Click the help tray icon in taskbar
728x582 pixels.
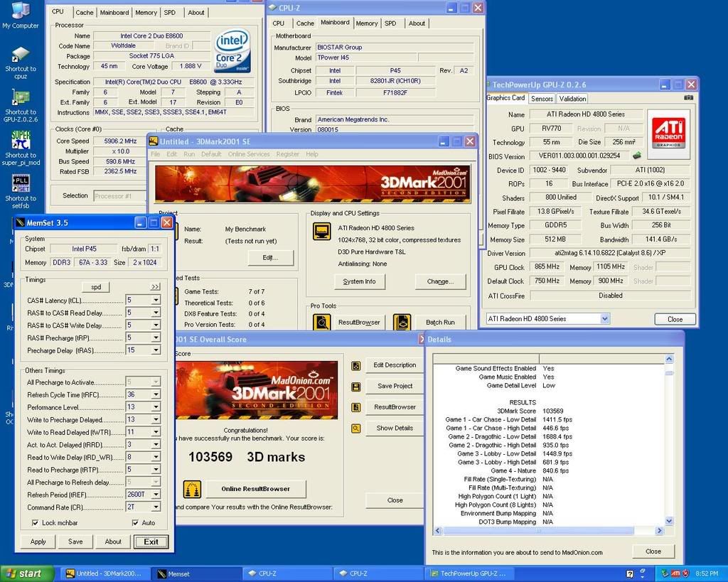tap(630, 574)
